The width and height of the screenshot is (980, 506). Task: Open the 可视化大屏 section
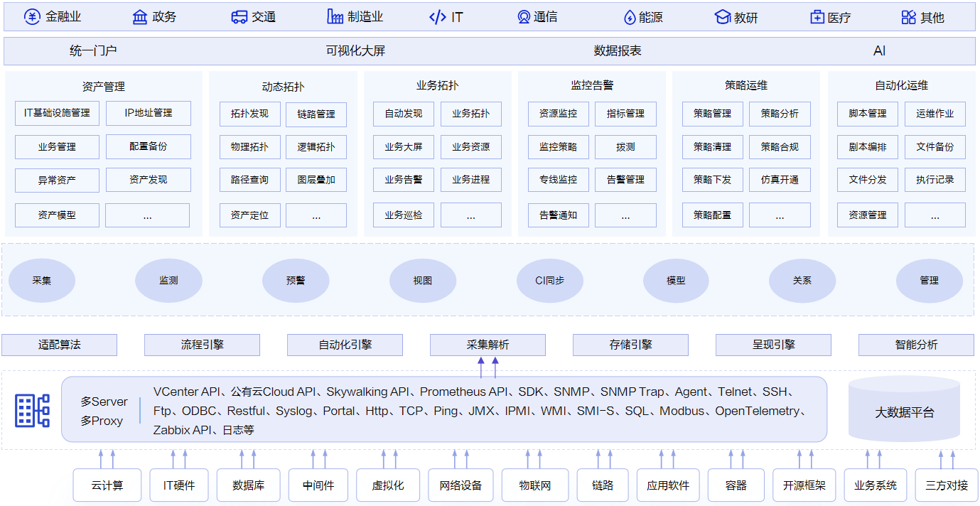click(355, 51)
